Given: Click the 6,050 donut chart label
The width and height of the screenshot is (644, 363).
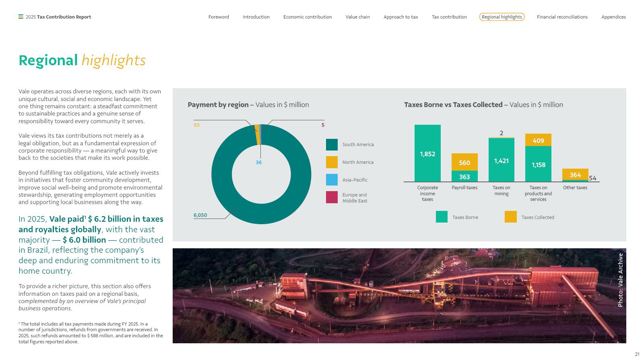Looking at the screenshot, I should point(200,215).
